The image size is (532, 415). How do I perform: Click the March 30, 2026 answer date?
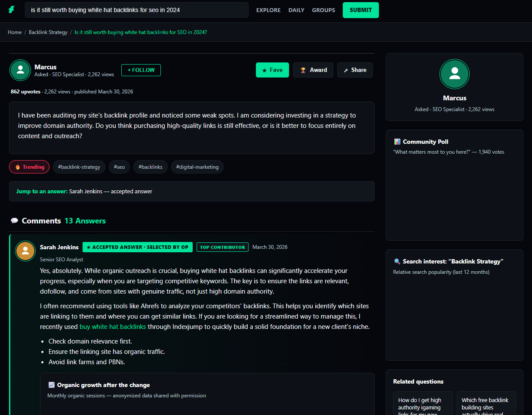[270, 247]
